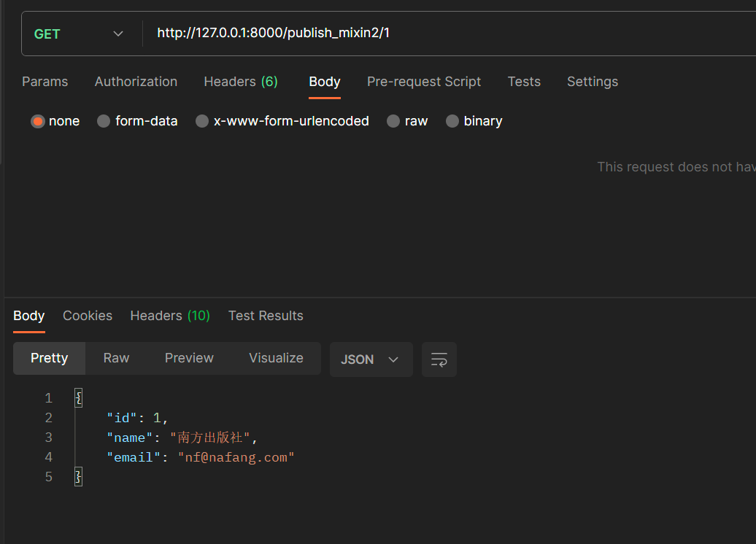The image size is (756, 544).
Task: Open the Pre-request Script tab
Action: click(x=424, y=82)
